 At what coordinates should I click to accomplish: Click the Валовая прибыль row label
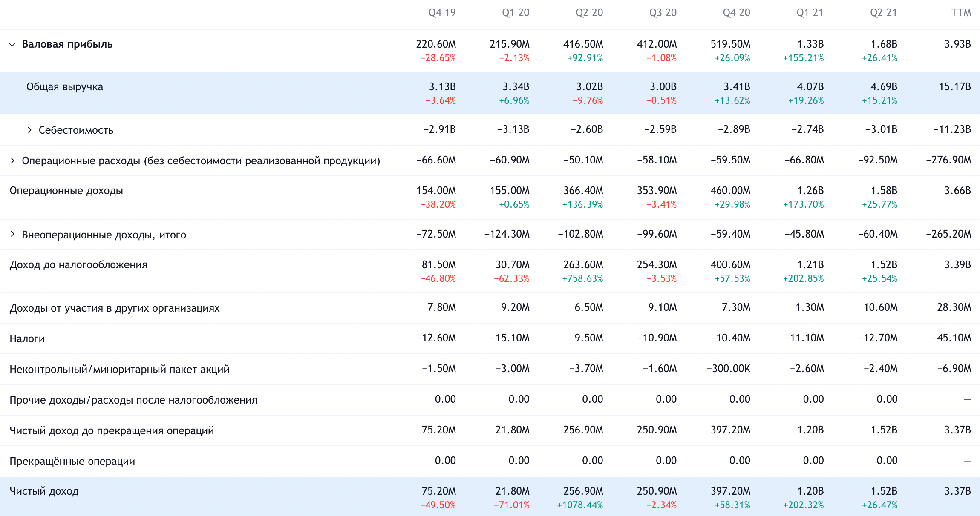pos(67,44)
